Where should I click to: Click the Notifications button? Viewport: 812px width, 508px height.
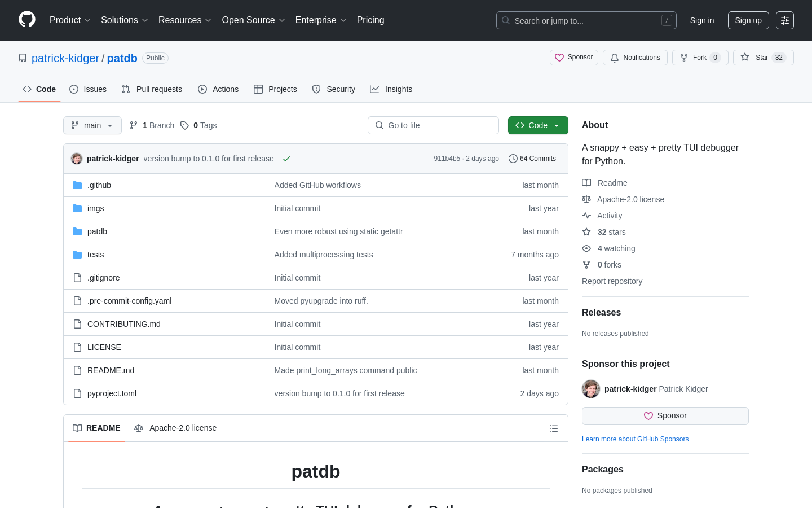(x=635, y=58)
